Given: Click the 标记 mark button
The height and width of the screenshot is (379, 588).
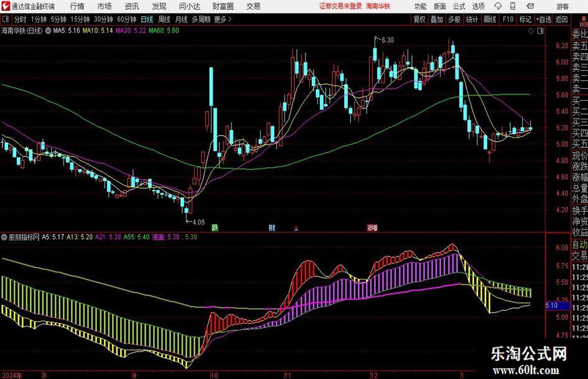Looking at the screenshot, I should [x=525, y=19].
